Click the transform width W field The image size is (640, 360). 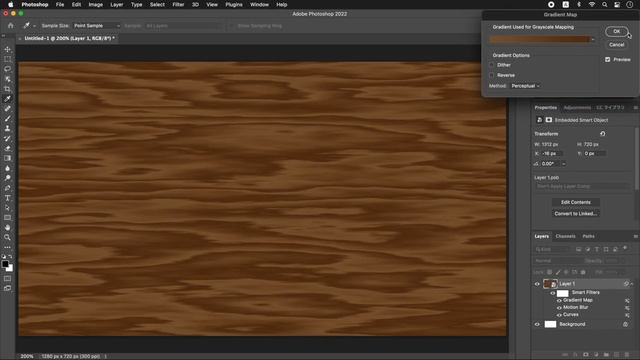pyautogui.click(x=551, y=144)
